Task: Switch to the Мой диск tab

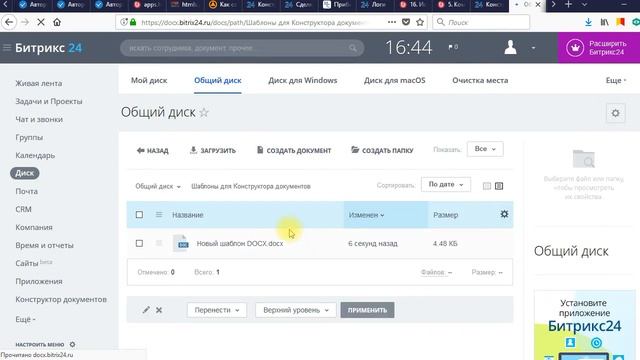Action: click(x=149, y=80)
